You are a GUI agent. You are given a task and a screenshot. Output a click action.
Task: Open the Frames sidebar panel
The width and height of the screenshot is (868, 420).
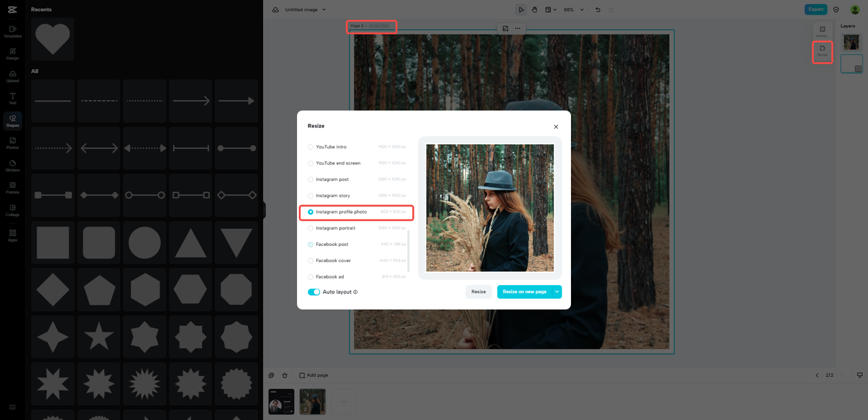click(12, 188)
